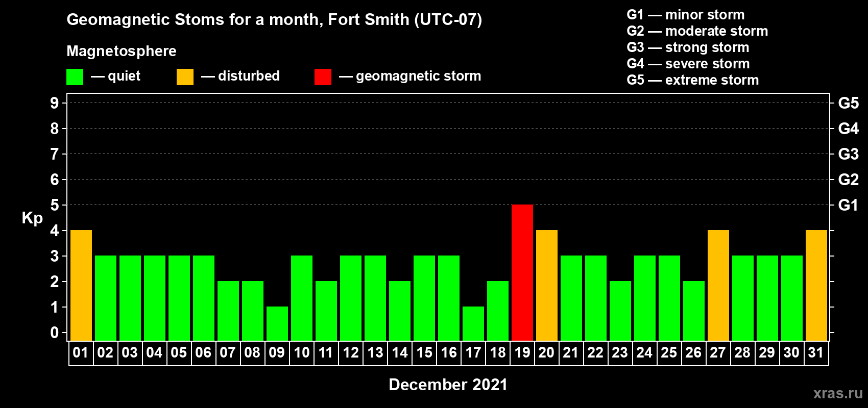Screen dimensions: 868x408
Task: Click the date label 28
Action: (x=742, y=352)
